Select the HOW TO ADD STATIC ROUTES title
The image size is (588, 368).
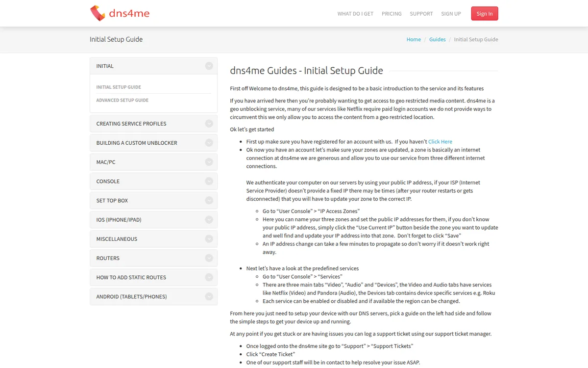pyautogui.click(x=131, y=277)
